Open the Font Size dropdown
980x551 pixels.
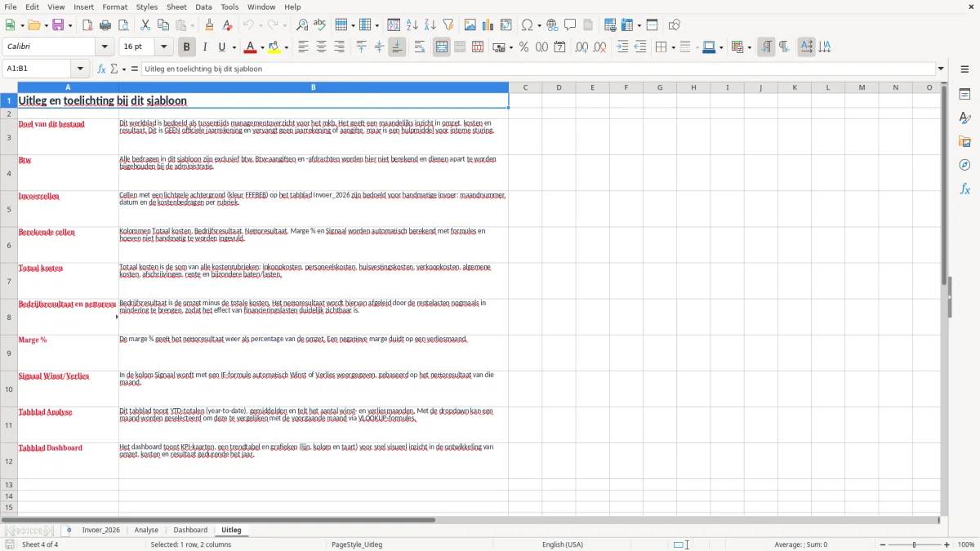164,47
